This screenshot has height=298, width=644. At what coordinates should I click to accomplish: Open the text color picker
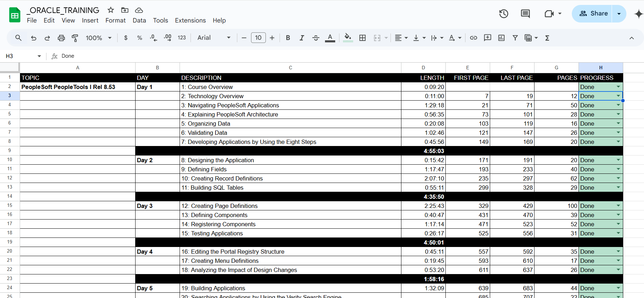coord(330,38)
